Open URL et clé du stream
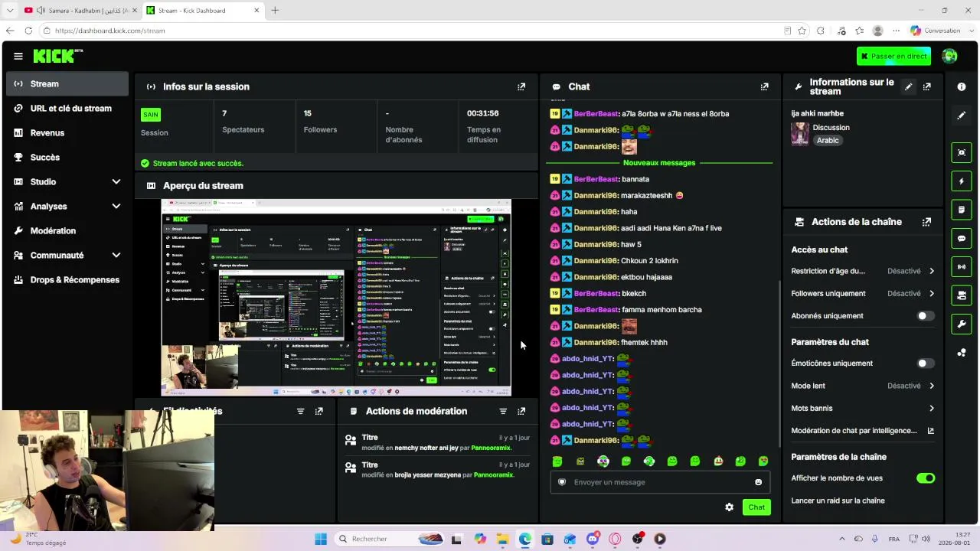980x551 pixels. coord(67,109)
